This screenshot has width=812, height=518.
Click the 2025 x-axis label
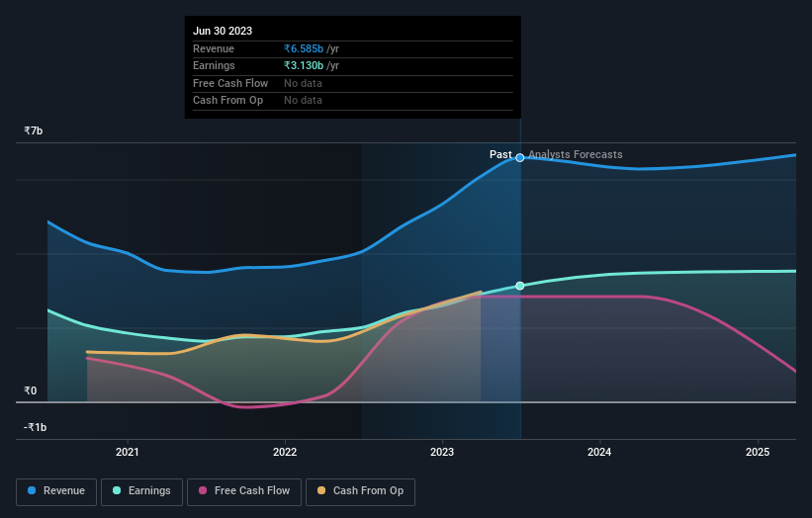click(x=758, y=453)
